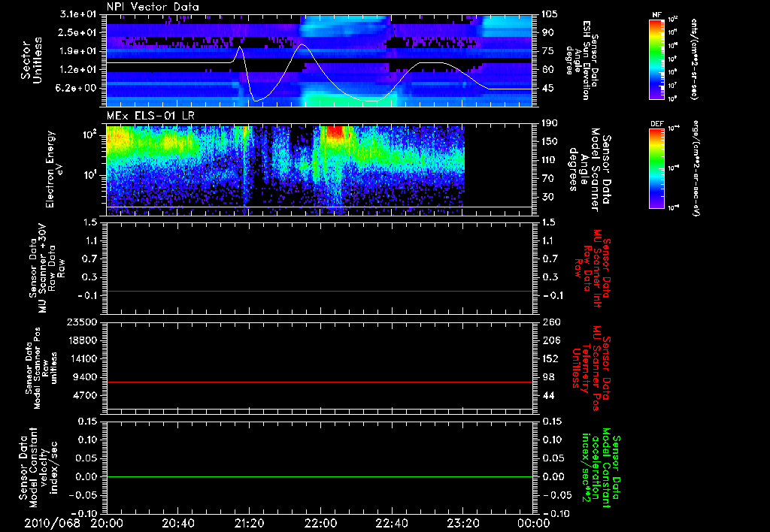Click the 10¹ electron energy tick label
Image resolution: width=770 pixels, height=532 pixels.
coord(90,175)
